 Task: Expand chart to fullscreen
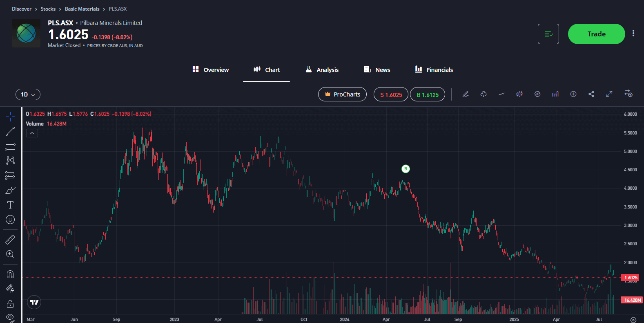[x=609, y=94]
